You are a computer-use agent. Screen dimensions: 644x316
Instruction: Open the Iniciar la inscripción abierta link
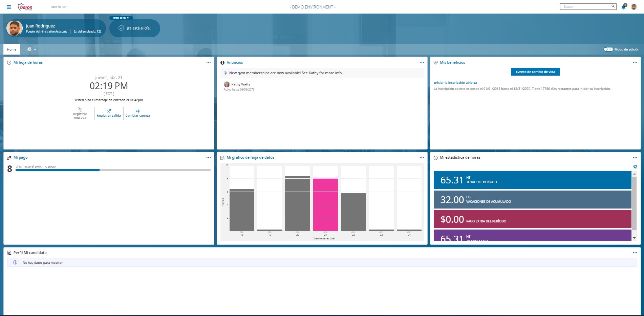455,83
